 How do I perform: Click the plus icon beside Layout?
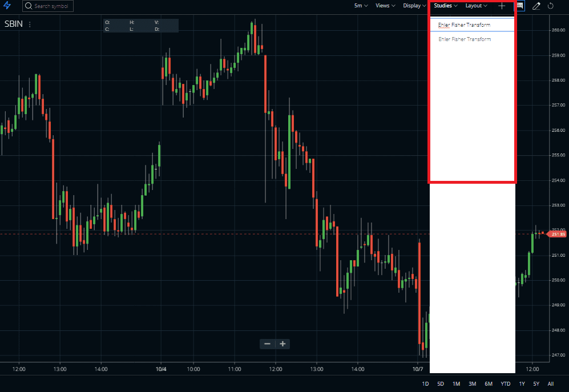click(x=502, y=6)
